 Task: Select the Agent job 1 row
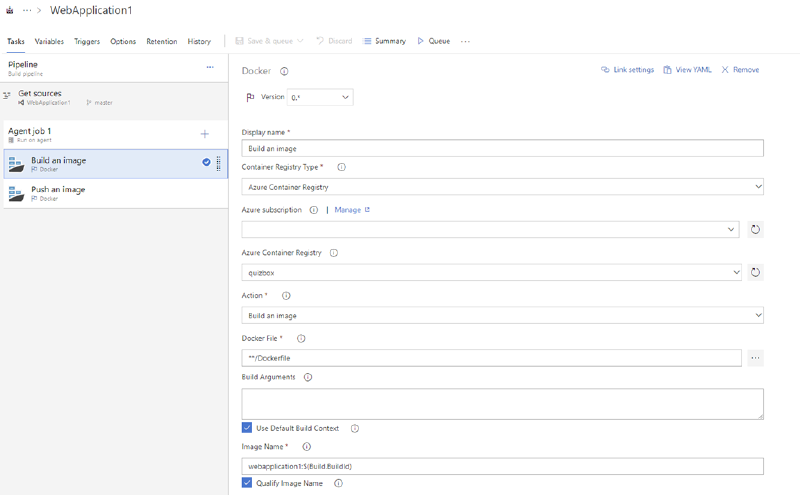click(115, 135)
